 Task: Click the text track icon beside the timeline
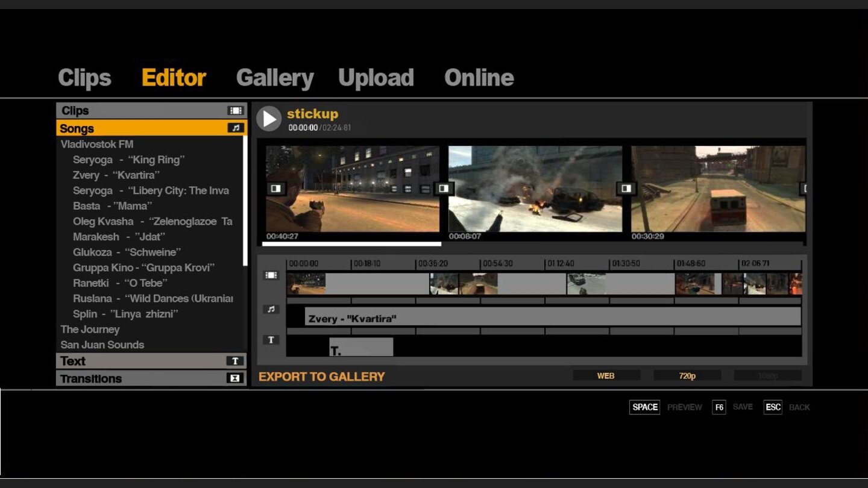point(271,340)
